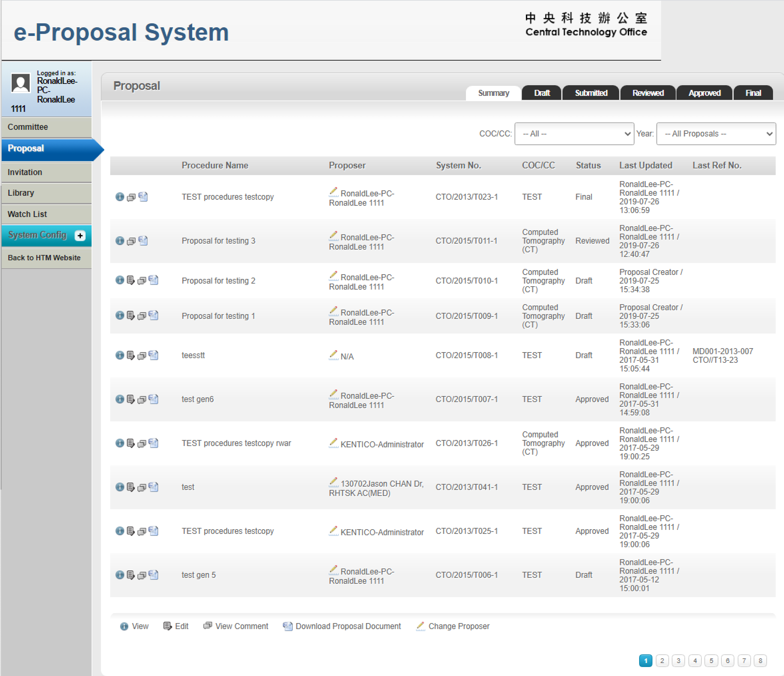Viewport: 784px width, 676px height.
Task: Click procedure name 'test gen6'
Action: click(197, 399)
